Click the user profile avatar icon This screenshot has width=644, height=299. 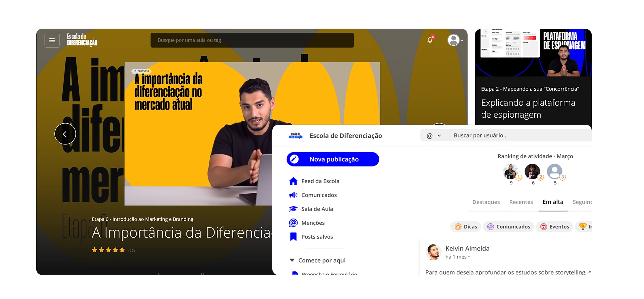[453, 40]
